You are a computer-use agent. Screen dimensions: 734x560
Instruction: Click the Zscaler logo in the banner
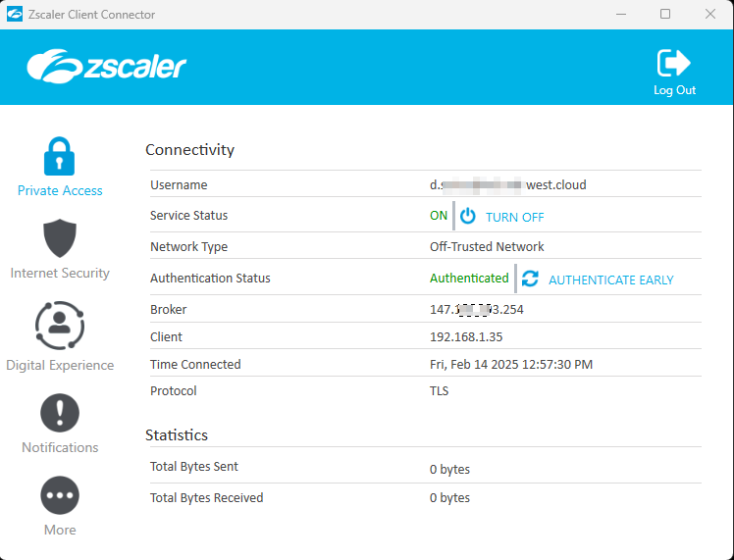pyautogui.click(x=107, y=66)
